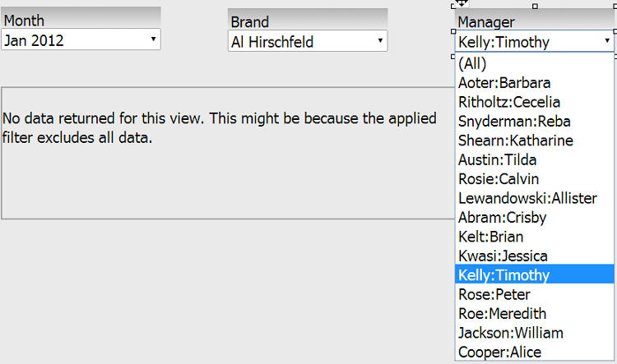Select manager Ritholtz:Cecelia
617x364 pixels.
(509, 102)
